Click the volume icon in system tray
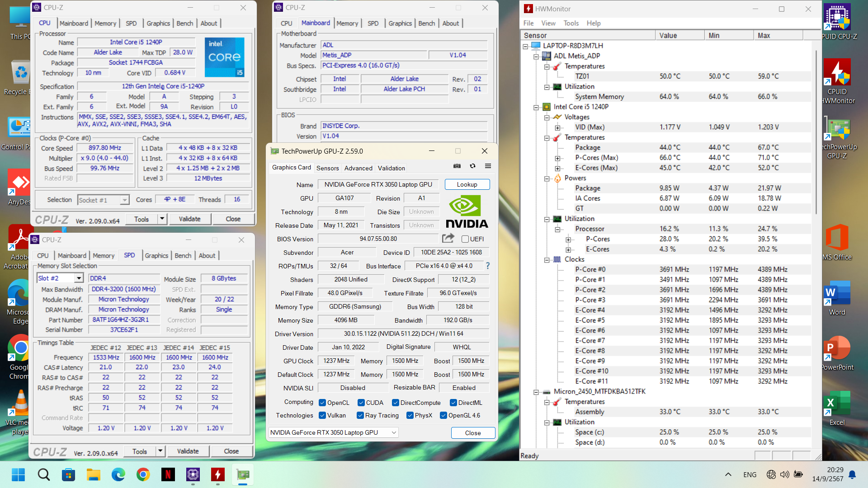Viewport: 868px width, 488px height. click(784, 474)
